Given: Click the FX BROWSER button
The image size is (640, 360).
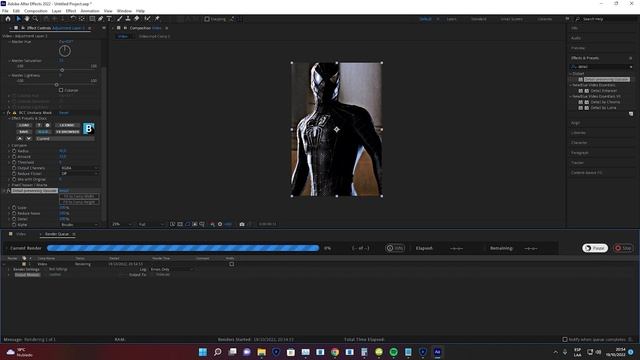Looking at the screenshot, I should [67, 132].
